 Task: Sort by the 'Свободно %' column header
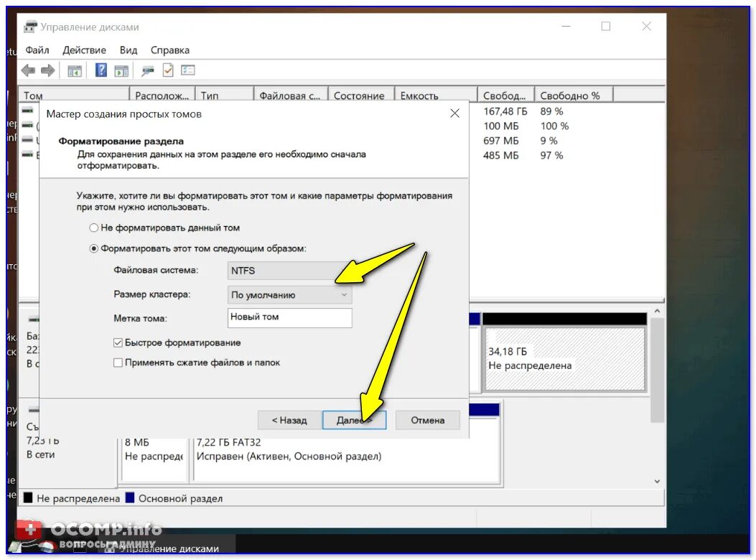[574, 95]
